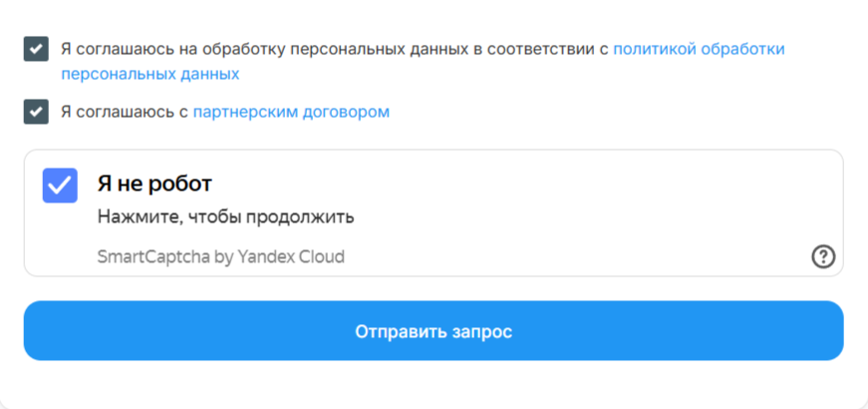This screenshot has width=868, height=409.
Task: Click the "персональных данных" link on second line
Action: click(149, 74)
